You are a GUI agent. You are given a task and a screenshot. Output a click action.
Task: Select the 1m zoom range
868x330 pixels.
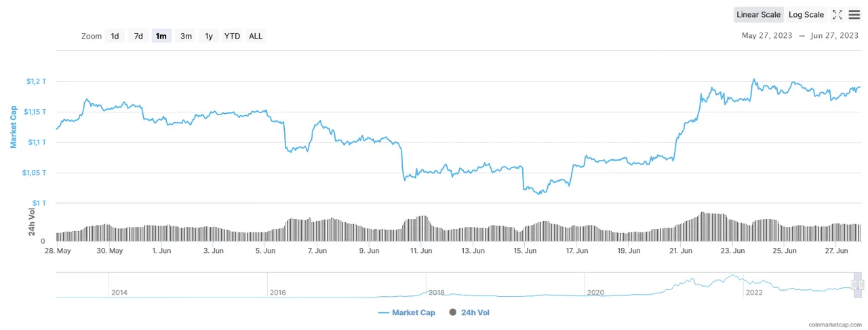coord(161,36)
